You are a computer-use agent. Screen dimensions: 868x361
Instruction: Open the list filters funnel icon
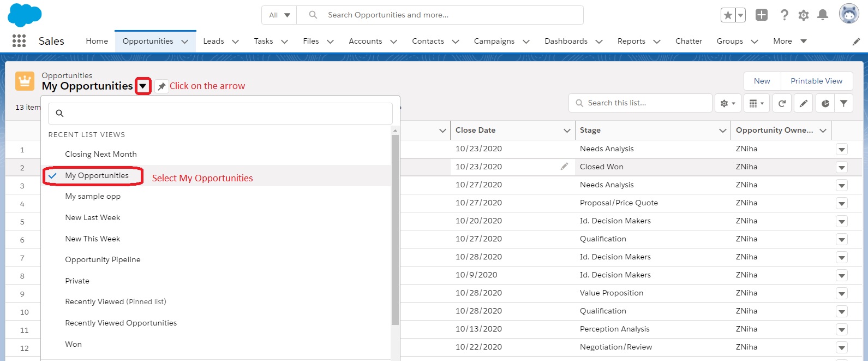pyautogui.click(x=844, y=103)
